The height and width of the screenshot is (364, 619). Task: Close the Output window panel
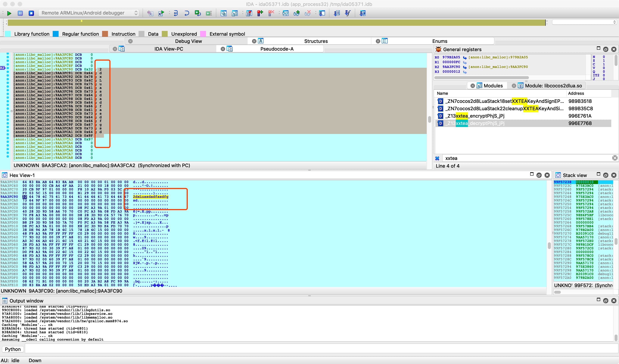point(614,301)
